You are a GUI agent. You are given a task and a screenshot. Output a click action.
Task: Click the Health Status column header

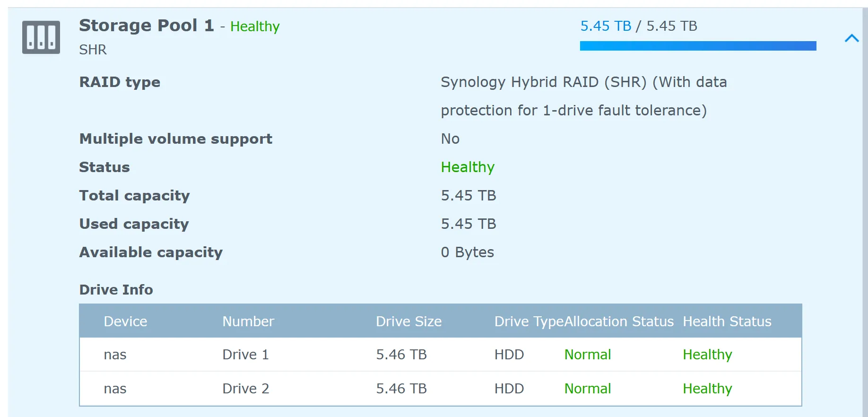pyautogui.click(x=727, y=321)
